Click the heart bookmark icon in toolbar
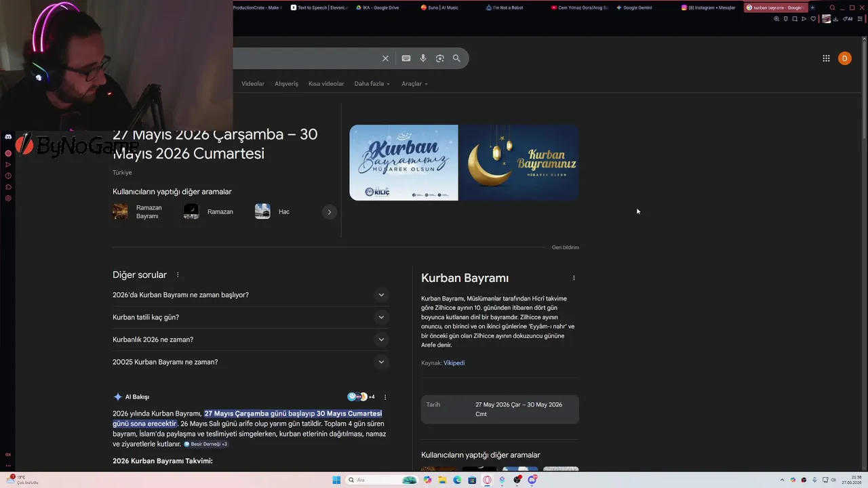 click(813, 19)
